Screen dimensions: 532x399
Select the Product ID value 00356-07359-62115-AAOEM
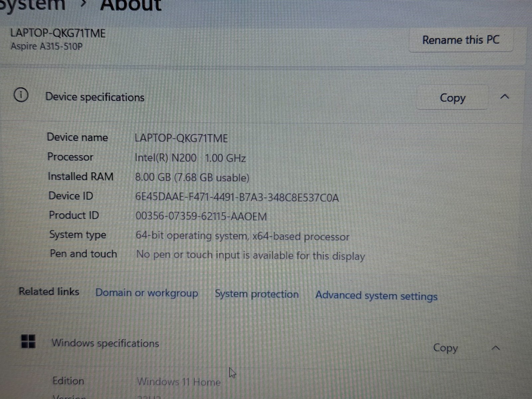(201, 216)
